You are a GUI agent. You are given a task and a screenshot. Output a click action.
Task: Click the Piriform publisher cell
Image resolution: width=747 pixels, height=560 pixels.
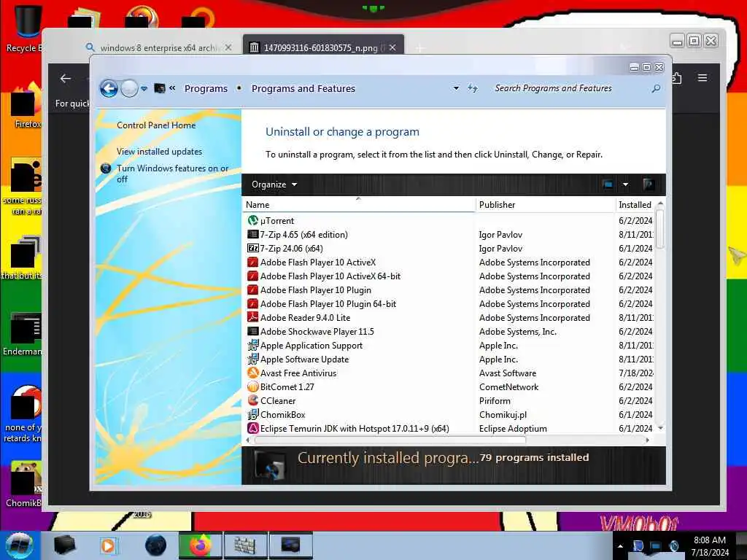click(x=495, y=400)
